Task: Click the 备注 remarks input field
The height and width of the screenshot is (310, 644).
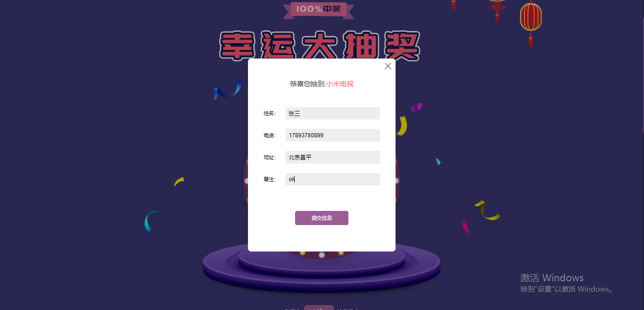Action: pyautogui.click(x=333, y=179)
